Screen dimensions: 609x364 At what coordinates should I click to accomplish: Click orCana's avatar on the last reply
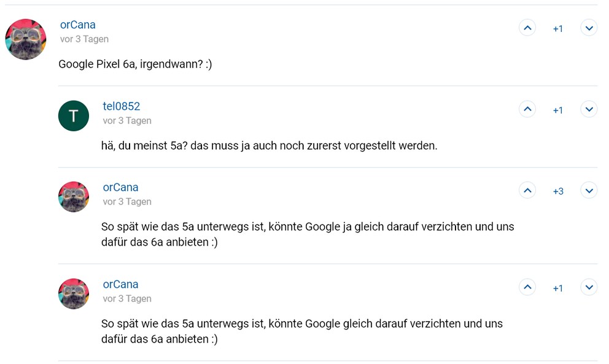coord(74,293)
